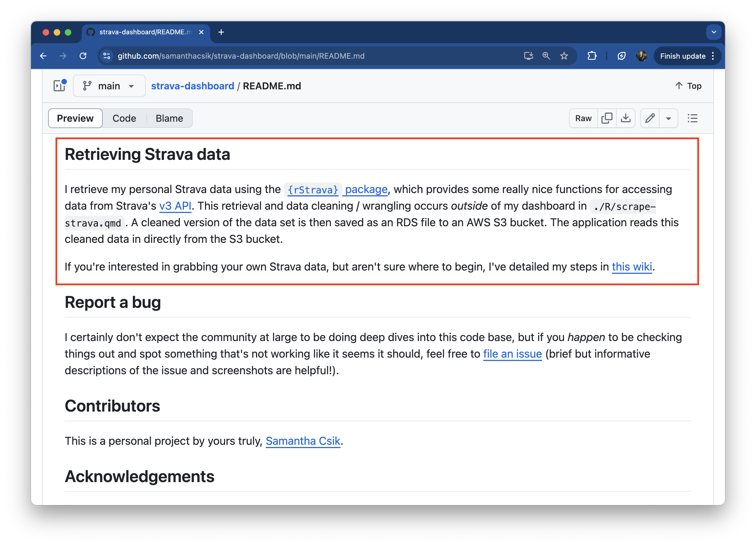756x546 pixels.
Task: Download the raw README file
Action: pyautogui.click(x=625, y=118)
